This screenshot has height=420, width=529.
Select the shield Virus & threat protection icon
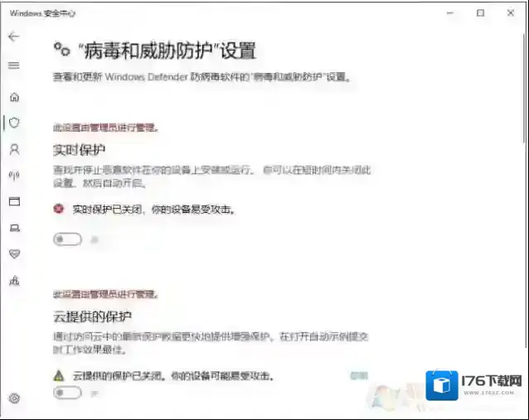[x=14, y=123]
